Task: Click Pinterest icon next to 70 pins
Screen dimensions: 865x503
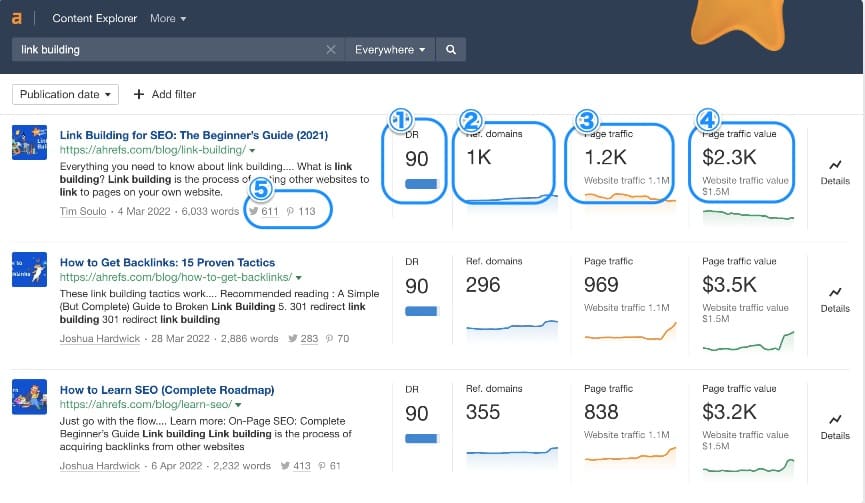Action: coord(329,339)
